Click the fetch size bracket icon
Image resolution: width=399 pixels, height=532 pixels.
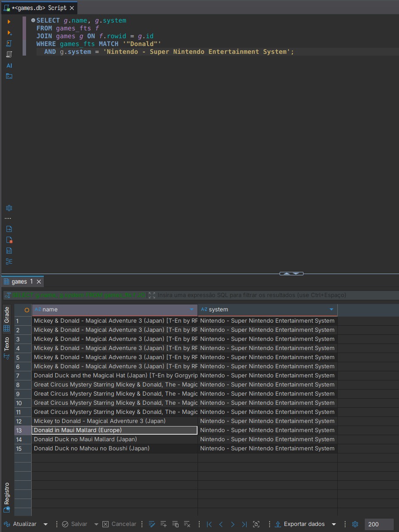(x=256, y=524)
